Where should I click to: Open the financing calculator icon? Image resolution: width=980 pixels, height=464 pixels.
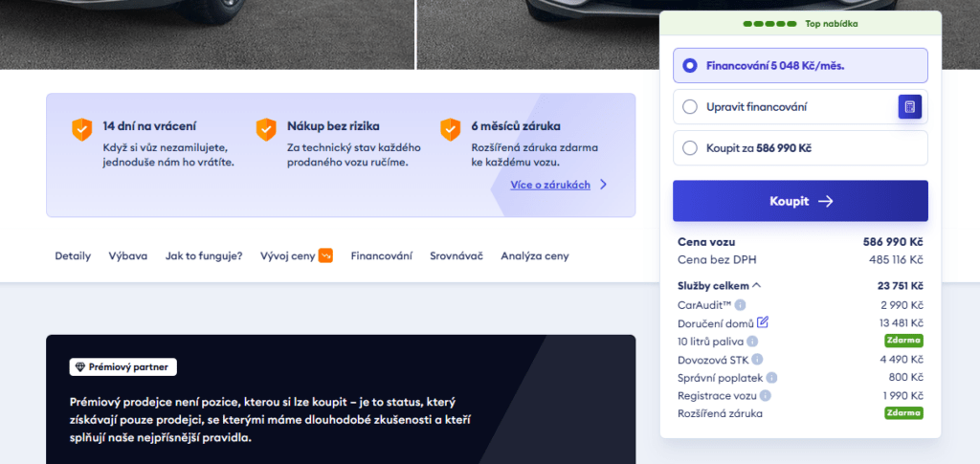point(909,107)
